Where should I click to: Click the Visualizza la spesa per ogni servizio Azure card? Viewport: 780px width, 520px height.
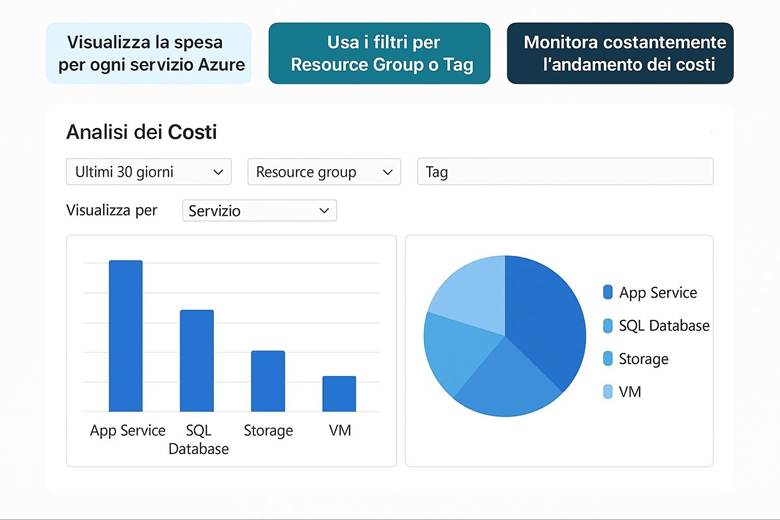point(149,53)
